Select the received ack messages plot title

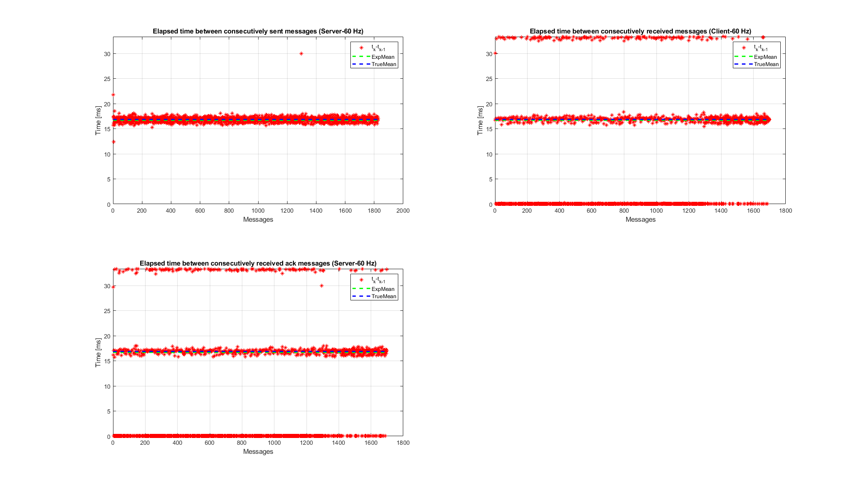[x=258, y=263]
